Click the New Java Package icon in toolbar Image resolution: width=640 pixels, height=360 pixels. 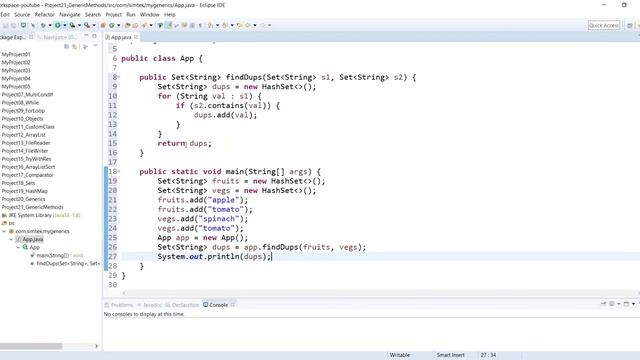click(103, 25)
